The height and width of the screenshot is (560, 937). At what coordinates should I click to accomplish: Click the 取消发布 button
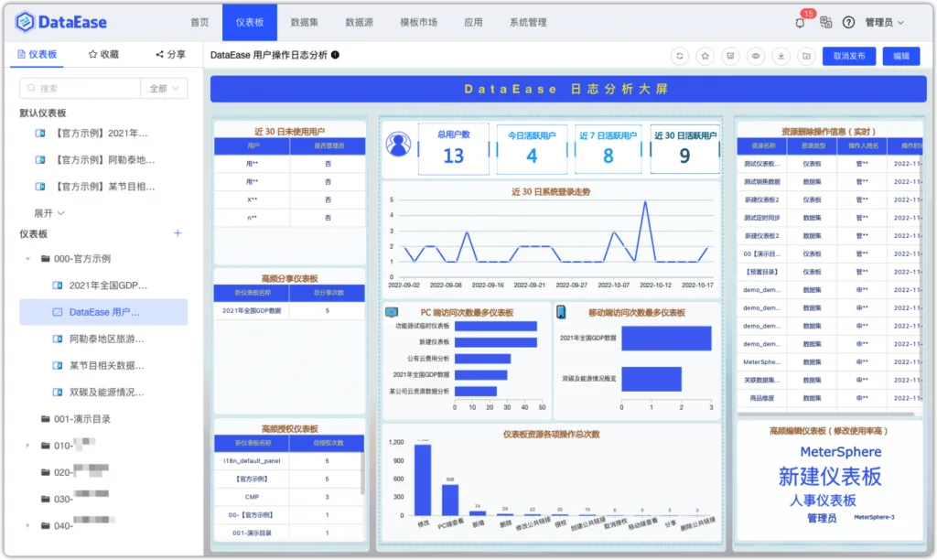[848, 56]
